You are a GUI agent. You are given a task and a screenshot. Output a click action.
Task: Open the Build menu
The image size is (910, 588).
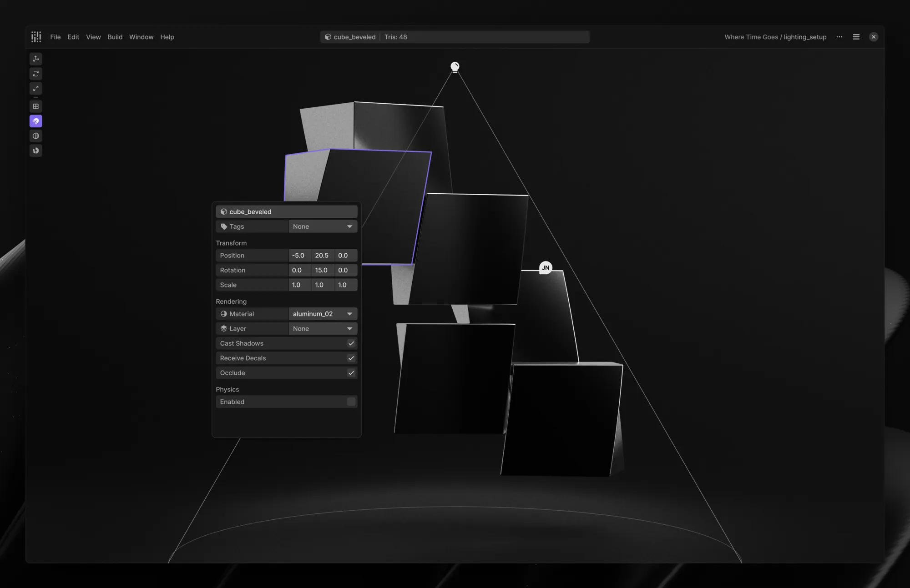coord(115,37)
